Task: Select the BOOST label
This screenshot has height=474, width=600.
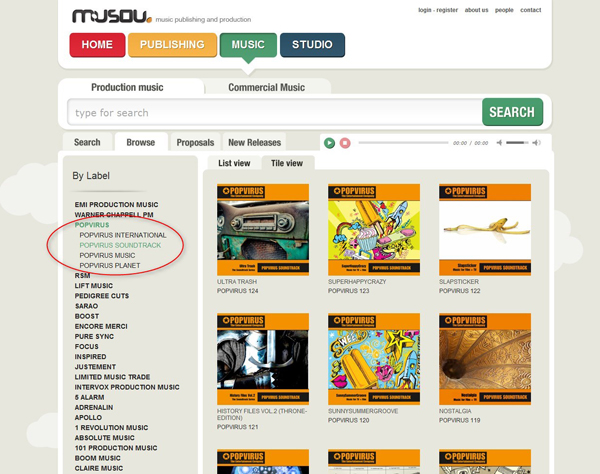Action: click(87, 316)
